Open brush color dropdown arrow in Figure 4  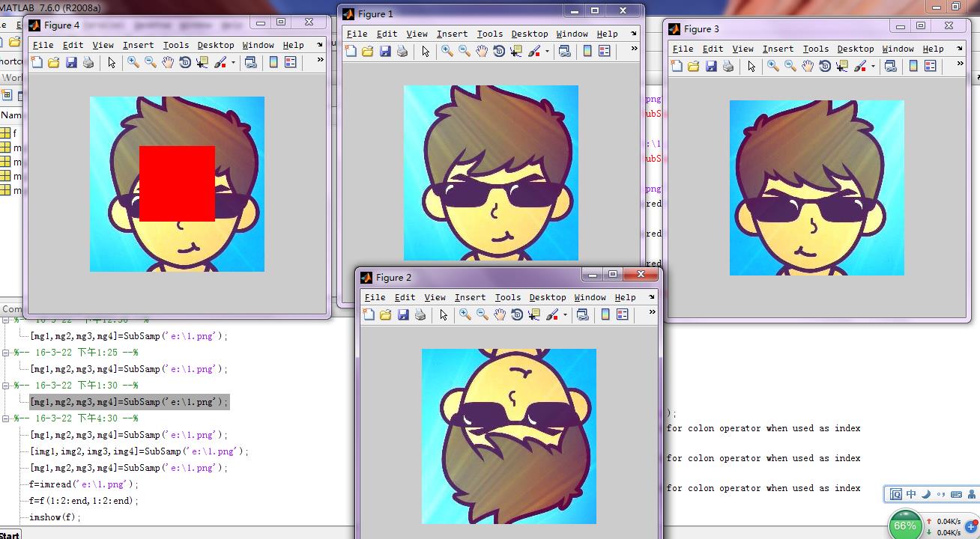coord(233,63)
